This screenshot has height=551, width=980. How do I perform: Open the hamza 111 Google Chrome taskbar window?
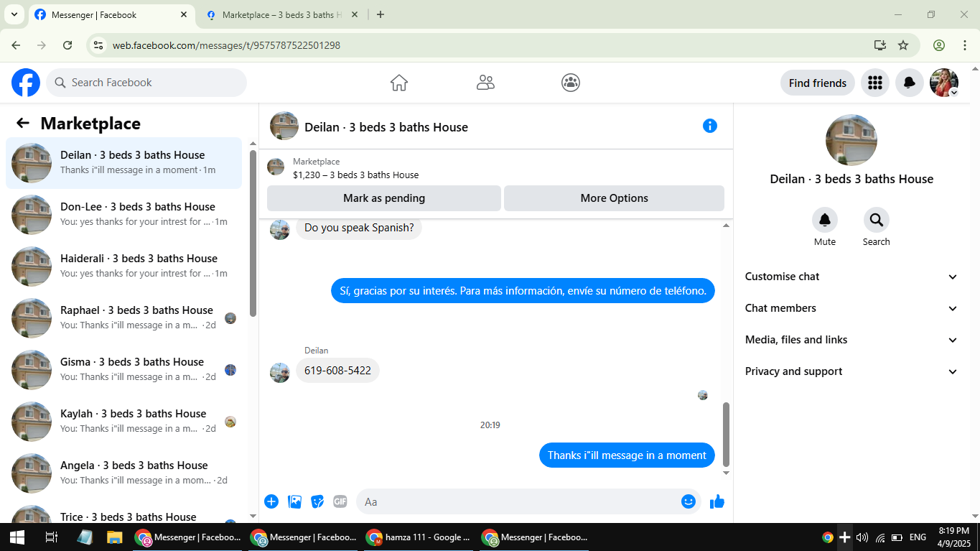coord(419,537)
